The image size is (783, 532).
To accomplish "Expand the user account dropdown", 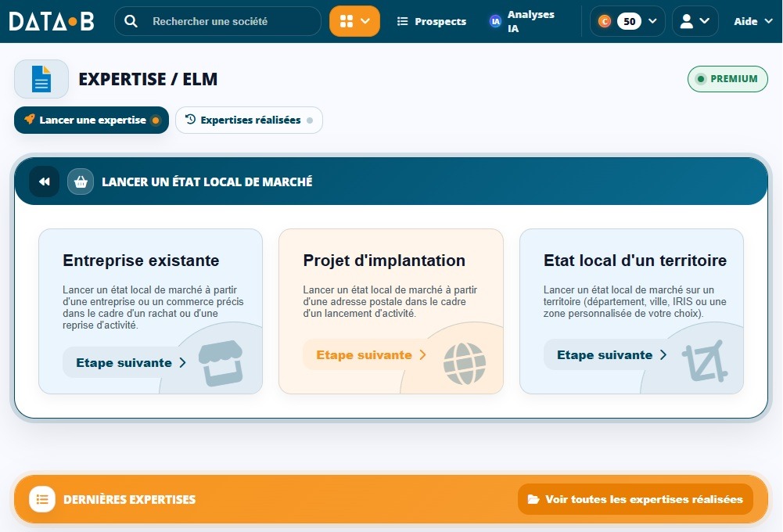I will 695,21.
